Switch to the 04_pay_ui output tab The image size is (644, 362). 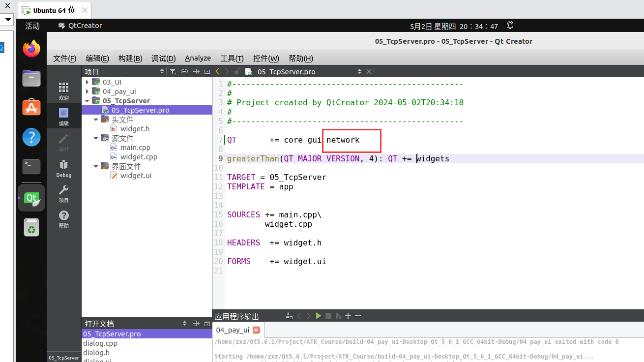(233, 330)
